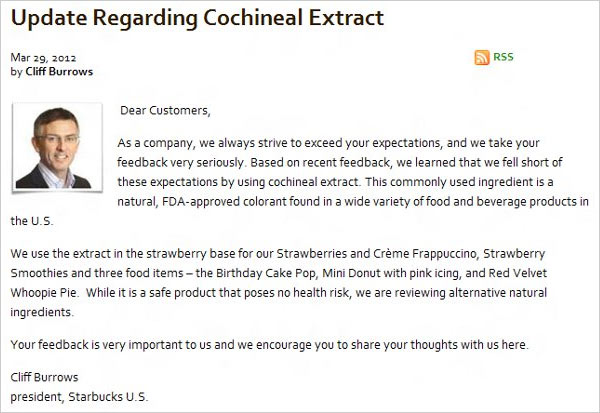Click the Update Regarding Cochineal Extract headline
Screen dimensions: 600x413
coord(197,18)
